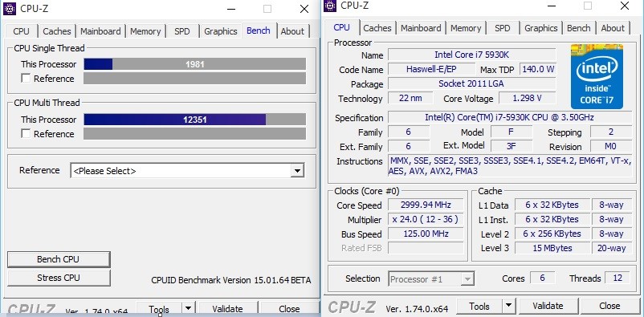Enable Single Thread Reference checkbox
The height and width of the screenshot is (317, 644).
pos(26,79)
